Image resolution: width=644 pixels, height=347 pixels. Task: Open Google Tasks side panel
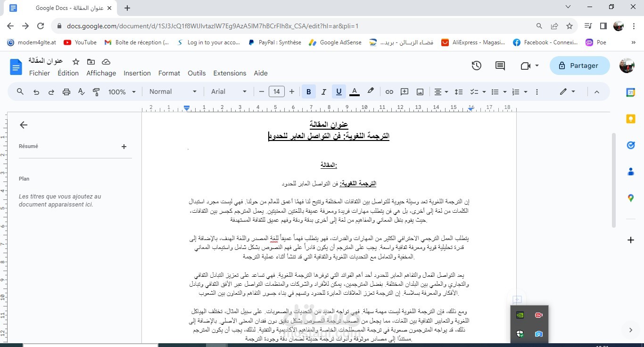pyautogui.click(x=631, y=145)
